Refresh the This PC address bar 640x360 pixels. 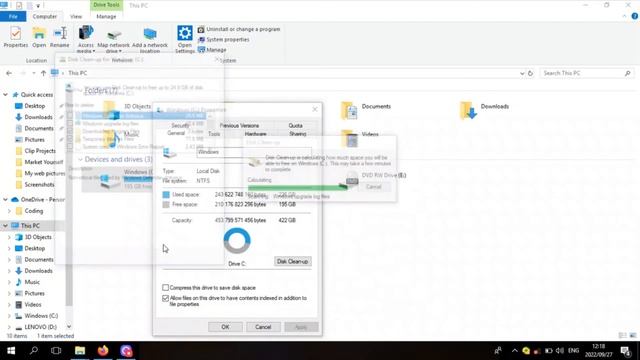tap(530, 73)
